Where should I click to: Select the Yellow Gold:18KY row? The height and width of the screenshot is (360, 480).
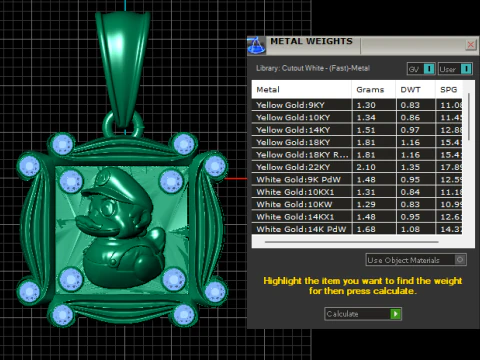pos(357,142)
